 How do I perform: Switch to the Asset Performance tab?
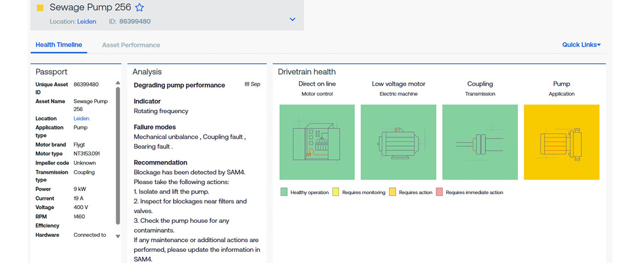point(131,45)
